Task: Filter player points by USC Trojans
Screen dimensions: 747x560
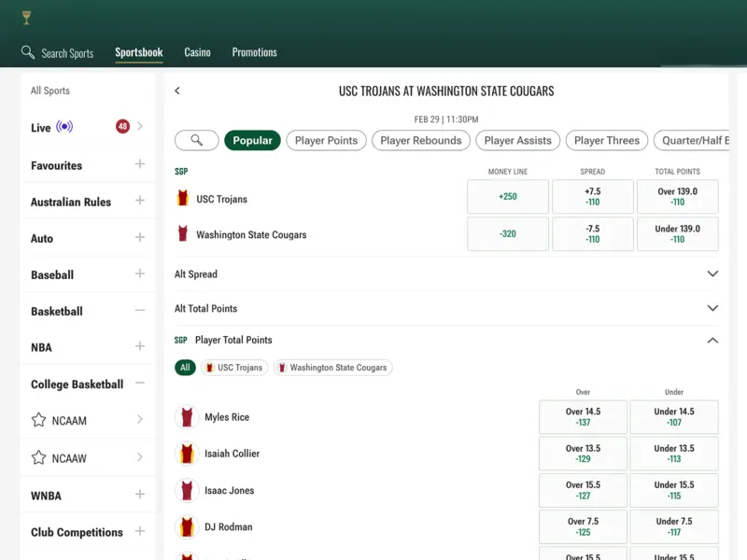Action: click(234, 368)
